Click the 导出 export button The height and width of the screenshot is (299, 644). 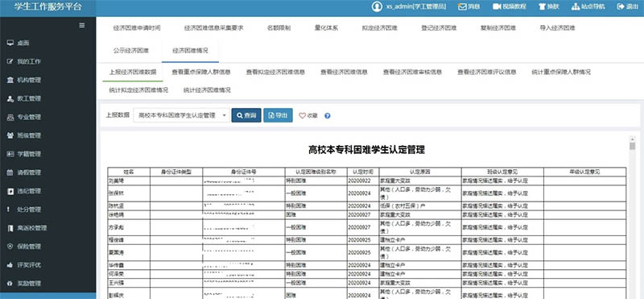[278, 115]
